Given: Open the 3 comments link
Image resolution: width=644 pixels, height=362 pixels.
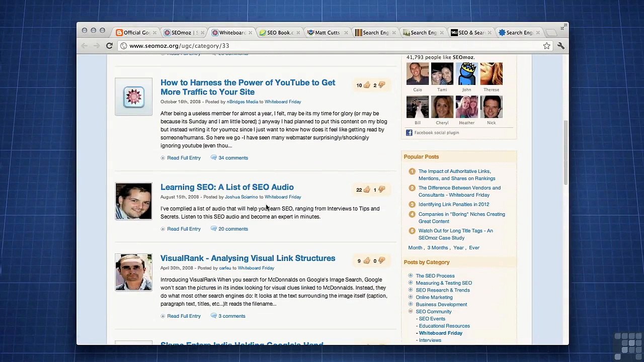Looking at the screenshot, I should coord(232,316).
